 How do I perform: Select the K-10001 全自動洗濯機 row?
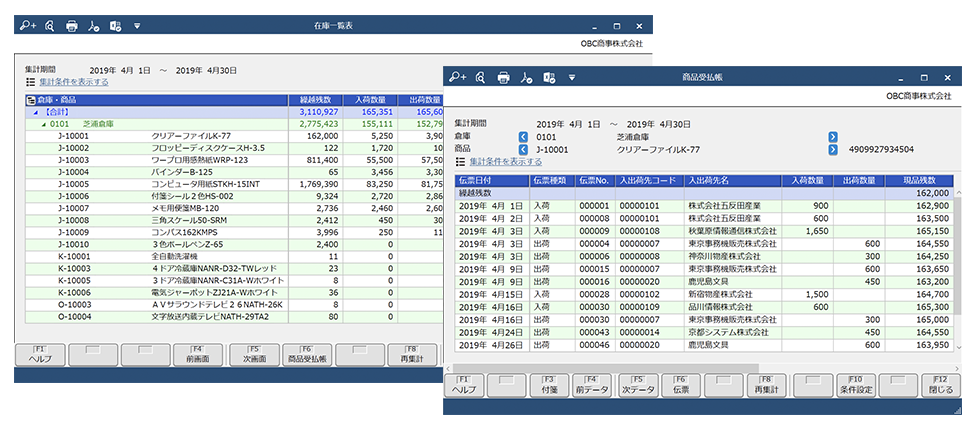(x=234, y=257)
